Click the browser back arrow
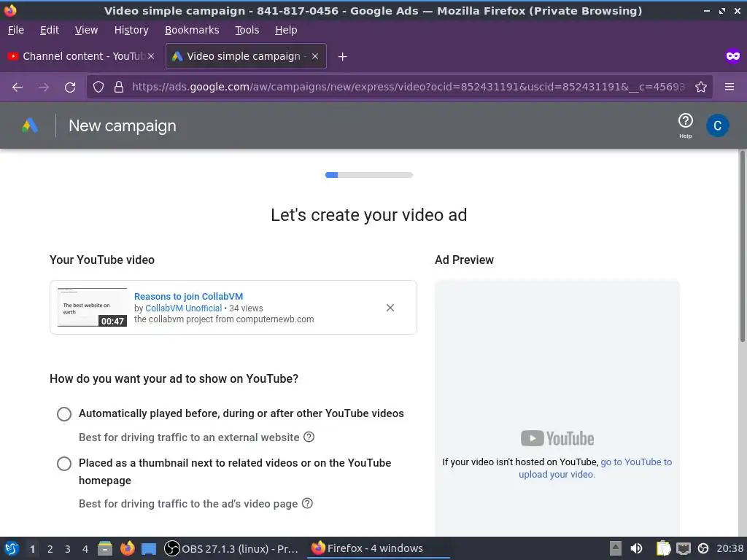Viewport: 747px width, 560px height. [18, 87]
